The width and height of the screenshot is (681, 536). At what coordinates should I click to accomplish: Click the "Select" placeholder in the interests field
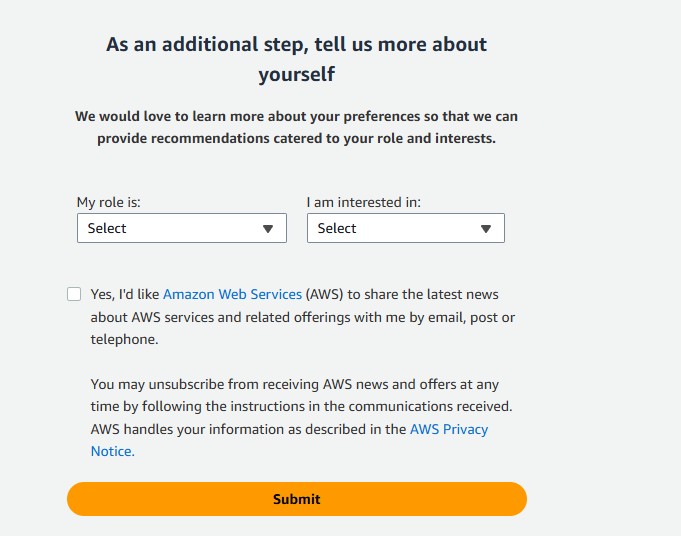[x=337, y=228]
